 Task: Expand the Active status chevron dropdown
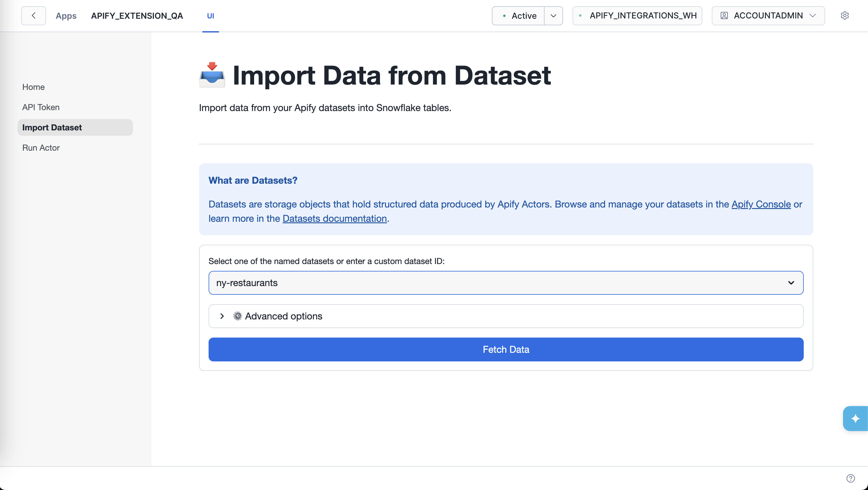pos(553,15)
